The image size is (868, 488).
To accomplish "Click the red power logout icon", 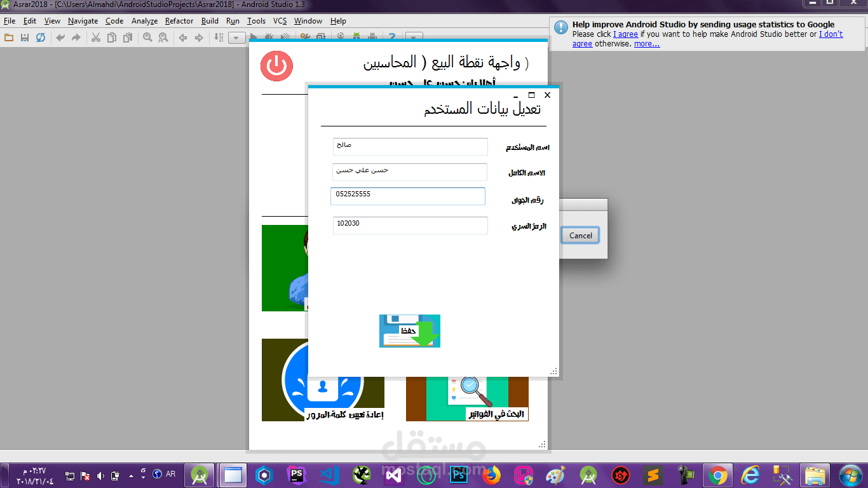I will [x=276, y=65].
